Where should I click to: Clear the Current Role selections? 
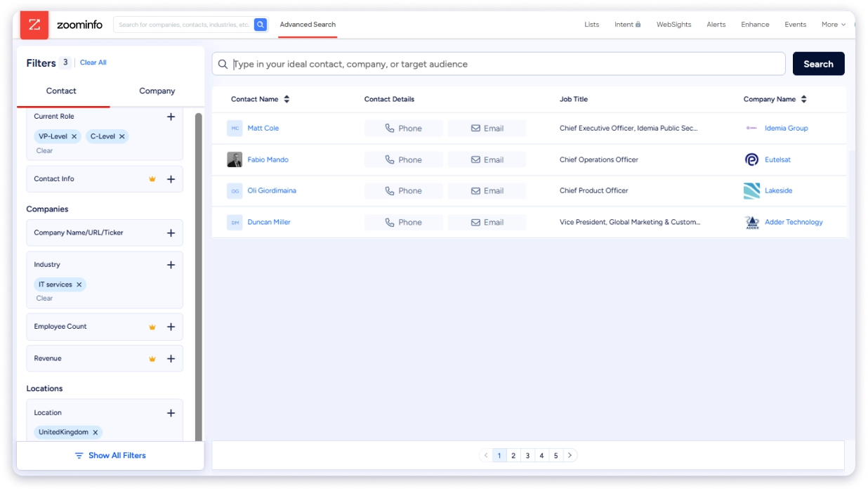44,151
